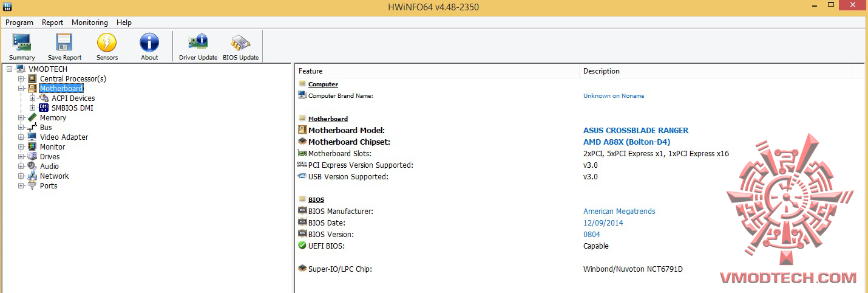Click the About info icon
The height and width of the screenshot is (293, 868).
pyautogui.click(x=149, y=42)
